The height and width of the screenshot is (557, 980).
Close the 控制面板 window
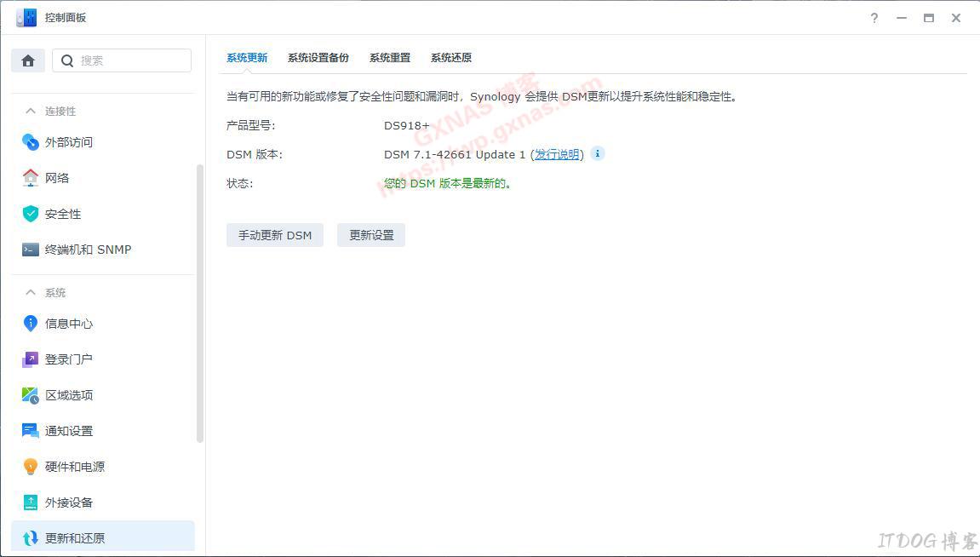(x=956, y=18)
